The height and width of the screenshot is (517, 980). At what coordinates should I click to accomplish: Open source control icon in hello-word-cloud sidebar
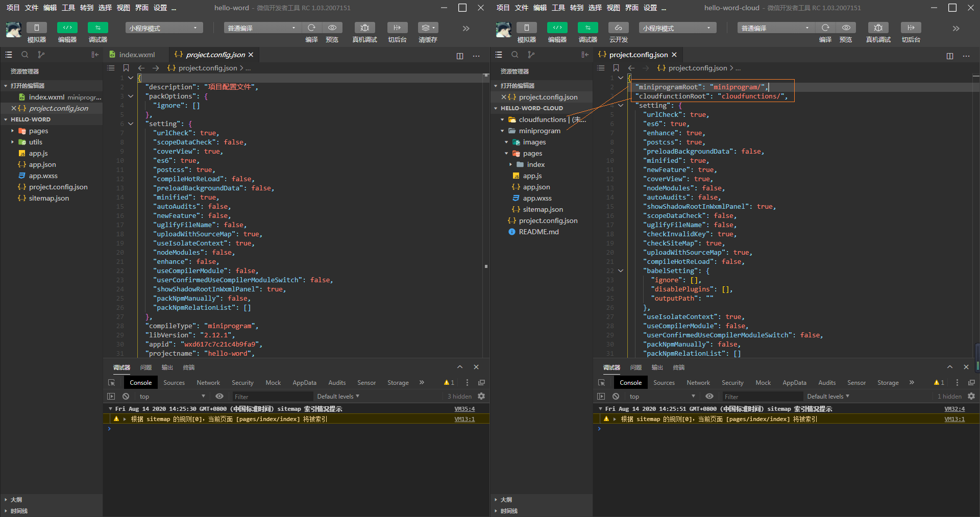[531, 55]
